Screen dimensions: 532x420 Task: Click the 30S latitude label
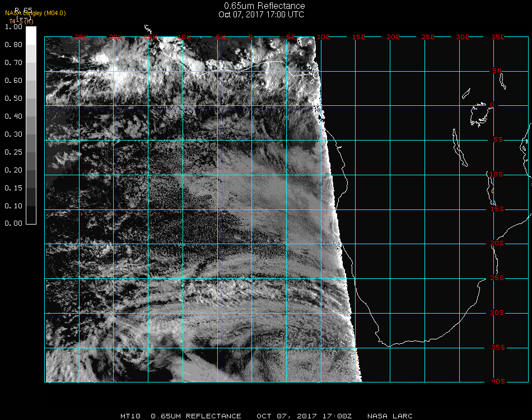point(497,313)
